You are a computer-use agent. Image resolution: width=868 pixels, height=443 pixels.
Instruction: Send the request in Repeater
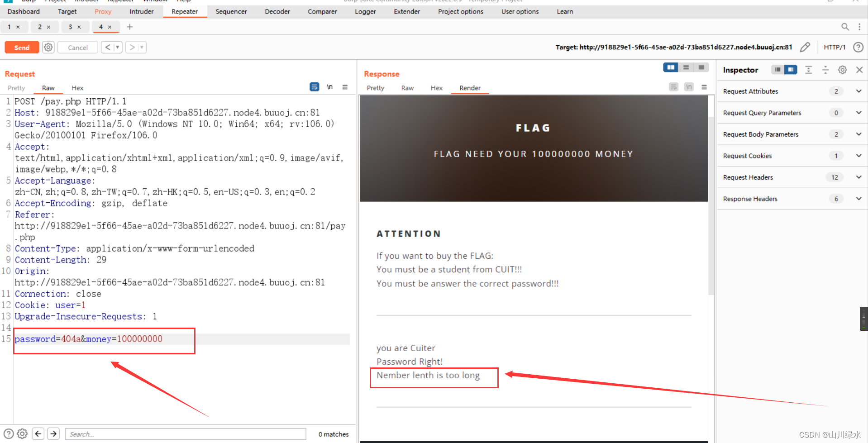22,48
